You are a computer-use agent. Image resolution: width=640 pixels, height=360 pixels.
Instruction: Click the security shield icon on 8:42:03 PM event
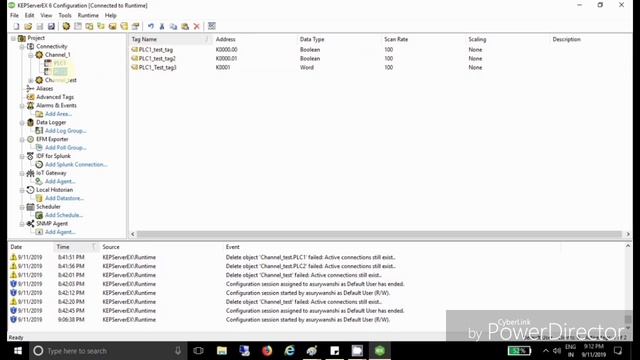point(13,284)
